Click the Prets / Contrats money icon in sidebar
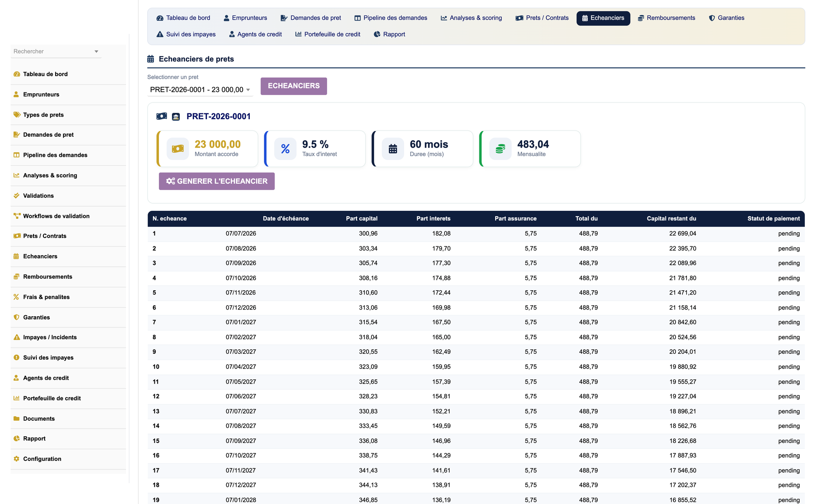 pyautogui.click(x=17, y=236)
